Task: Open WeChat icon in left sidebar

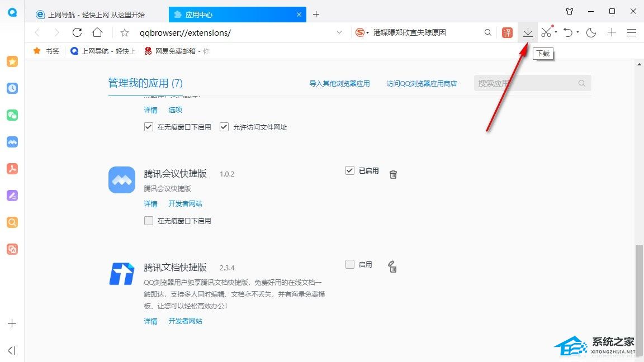Action: click(12, 115)
